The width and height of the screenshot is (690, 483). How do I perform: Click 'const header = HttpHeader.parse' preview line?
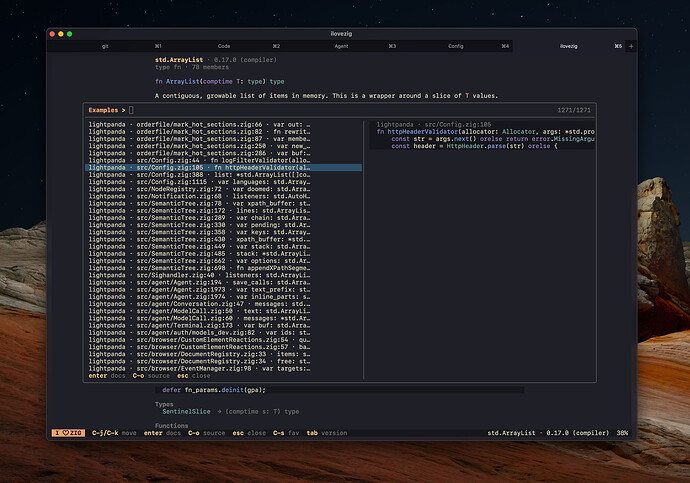pos(474,146)
